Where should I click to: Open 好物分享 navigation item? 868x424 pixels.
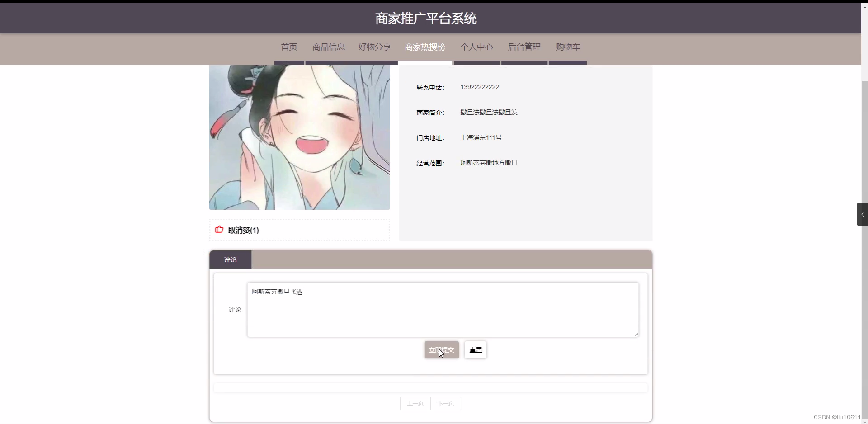(x=375, y=47)
